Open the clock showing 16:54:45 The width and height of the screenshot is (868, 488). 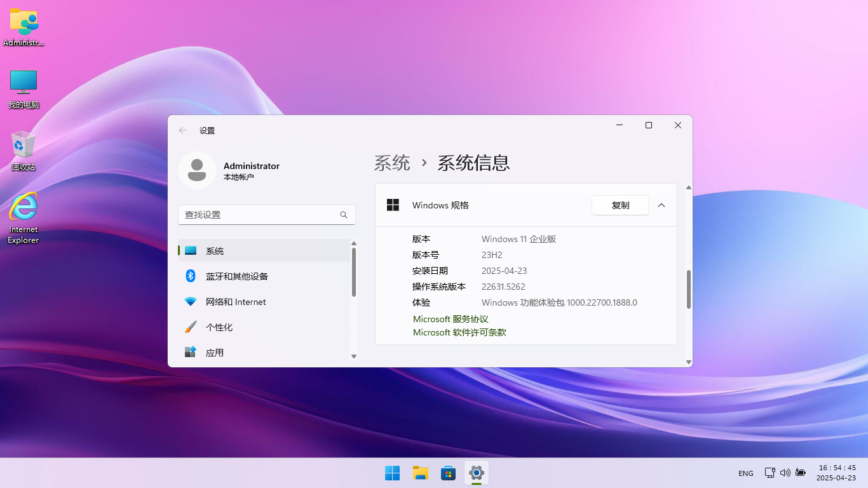(836, 473)
